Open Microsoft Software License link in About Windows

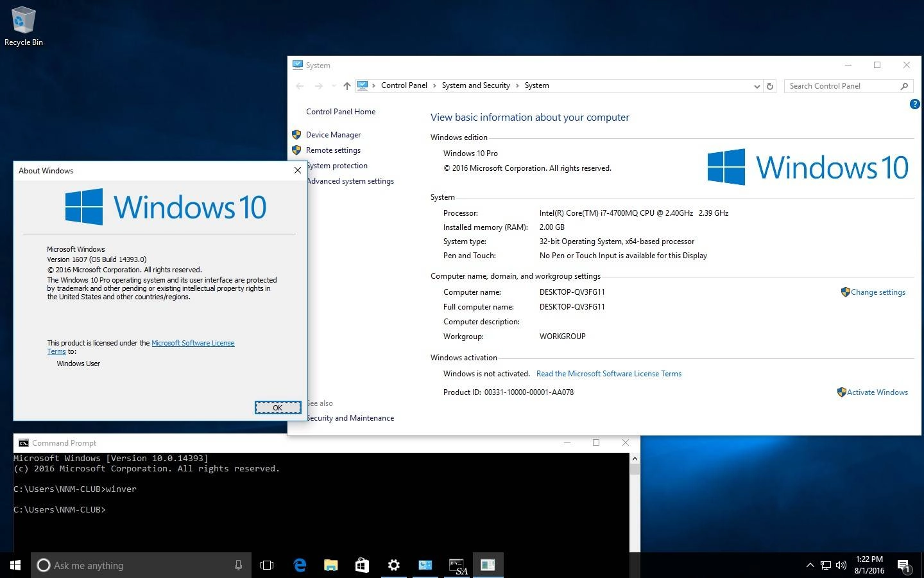193,343
